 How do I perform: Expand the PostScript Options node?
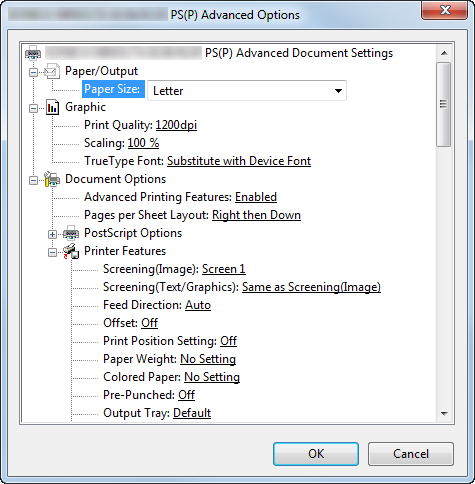coord(52,234)
